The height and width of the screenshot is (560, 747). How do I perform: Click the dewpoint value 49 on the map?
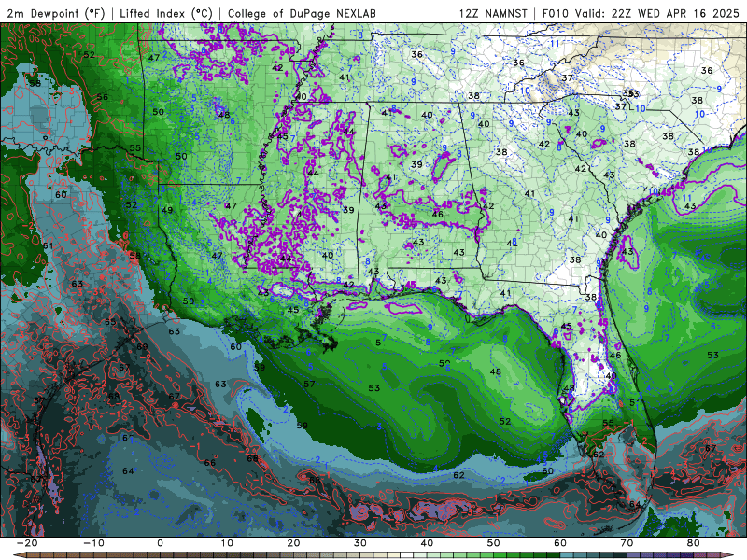pyautogui.click(x=167, y=210)
